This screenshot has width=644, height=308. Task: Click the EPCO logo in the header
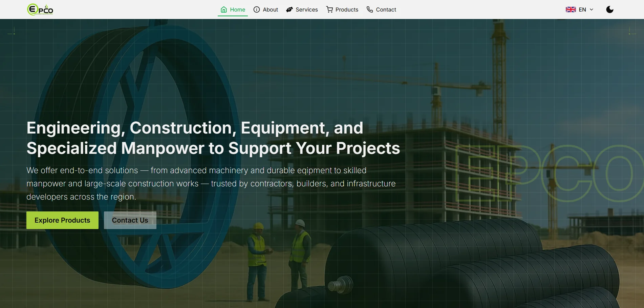(40, 9)
